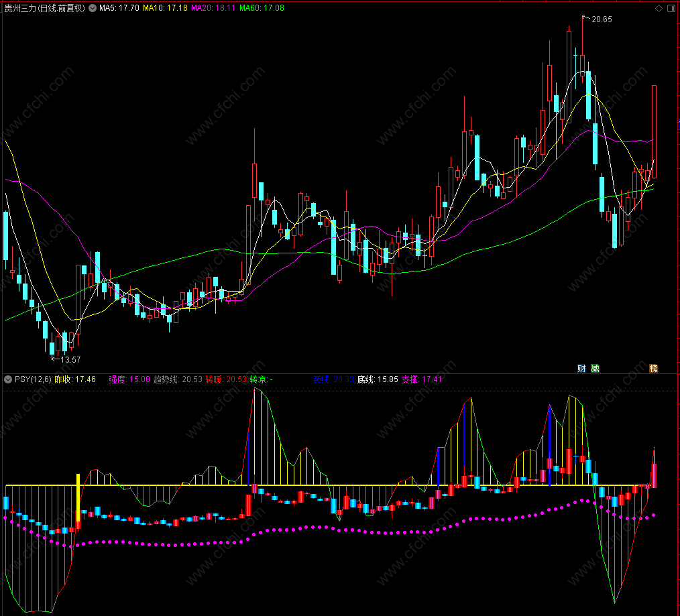Viewport: 680px width, 616px height.
Task: Click the 昨收: 17.46 value
Action: 75,379
